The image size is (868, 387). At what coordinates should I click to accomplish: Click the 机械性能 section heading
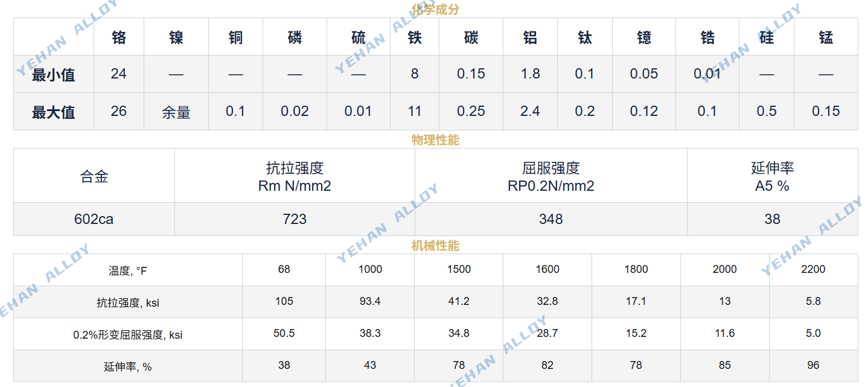(x=435, y=246)
